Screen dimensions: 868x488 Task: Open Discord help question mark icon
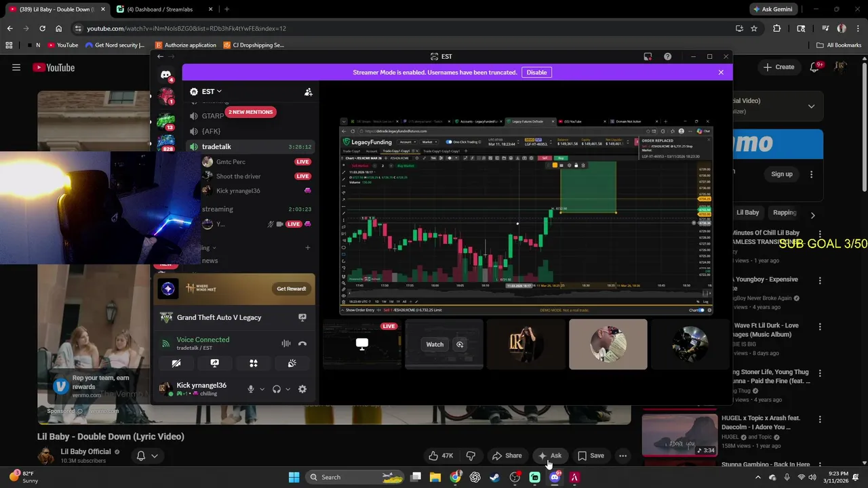(667, 57)
